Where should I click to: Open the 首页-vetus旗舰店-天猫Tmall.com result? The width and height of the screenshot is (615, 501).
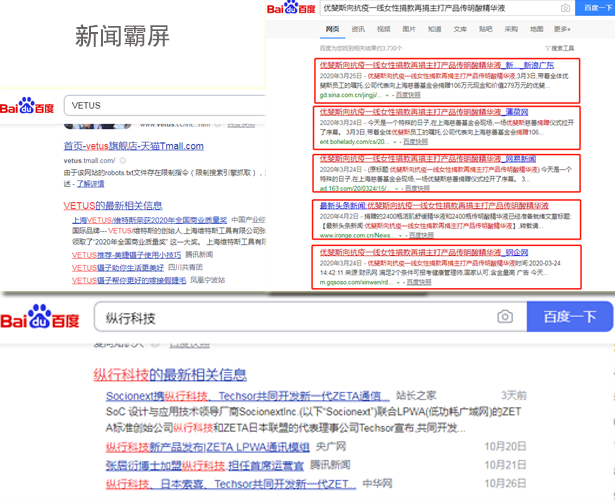pyautogui.click(x=133, y=146)
